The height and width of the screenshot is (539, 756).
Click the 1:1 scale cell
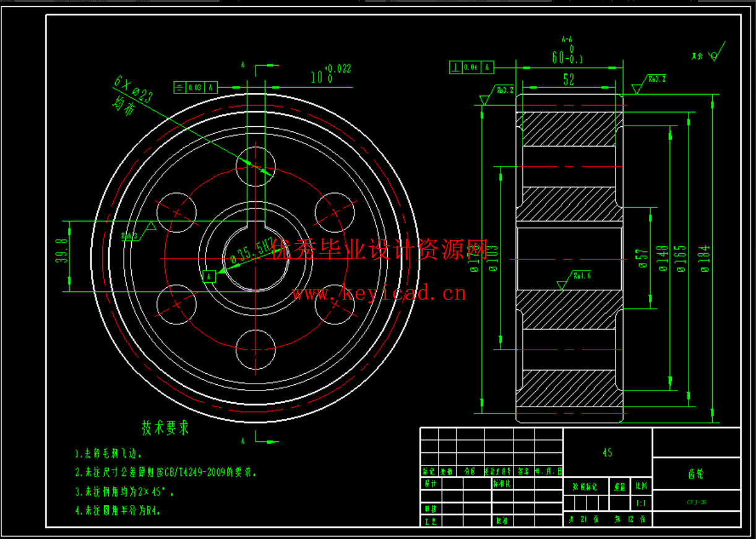pyautogui.click(x=641, y=503)
